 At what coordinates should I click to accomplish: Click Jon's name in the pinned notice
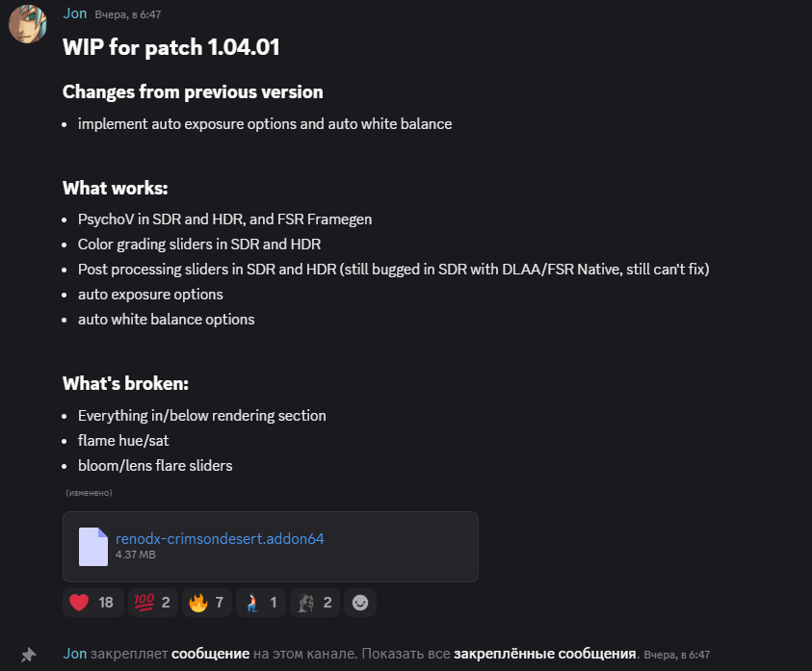74,654
